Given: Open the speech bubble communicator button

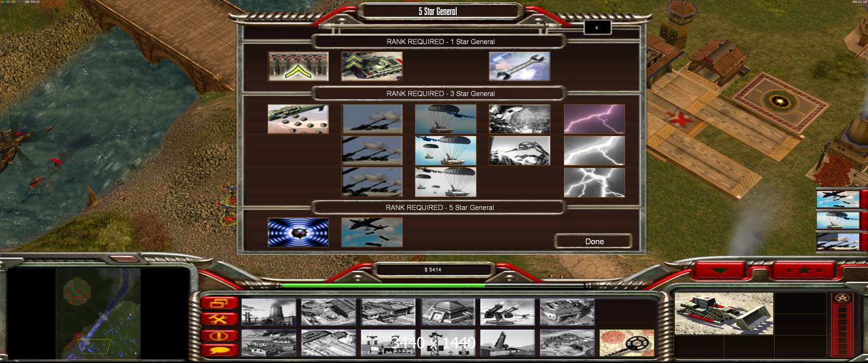Looking at the screenshot, I should click(219, 350).
